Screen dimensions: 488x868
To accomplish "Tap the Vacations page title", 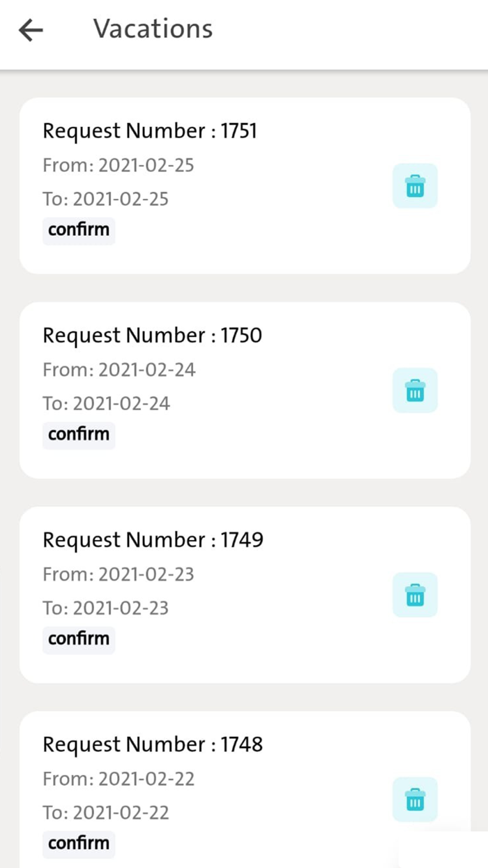I will click(x=153, y=29).
